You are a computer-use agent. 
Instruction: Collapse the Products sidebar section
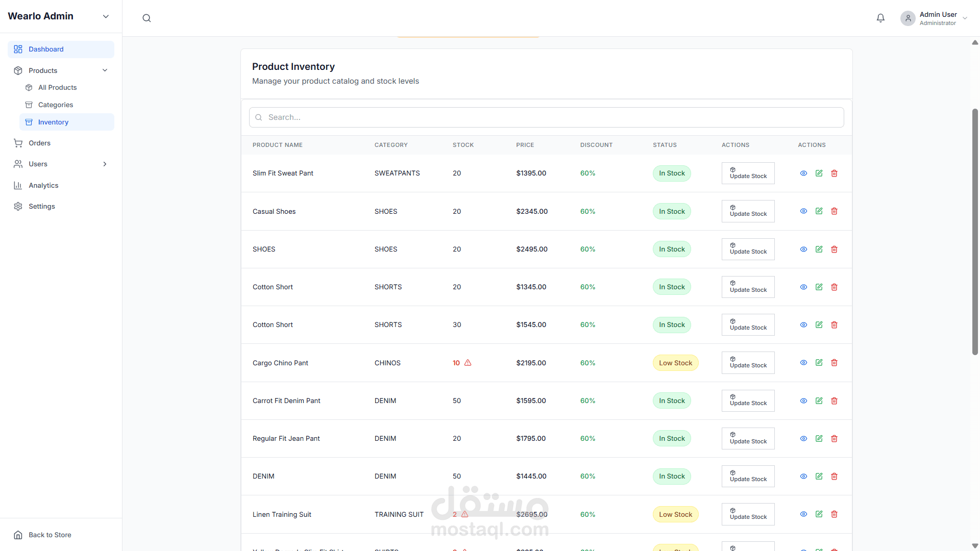(105, 70)
